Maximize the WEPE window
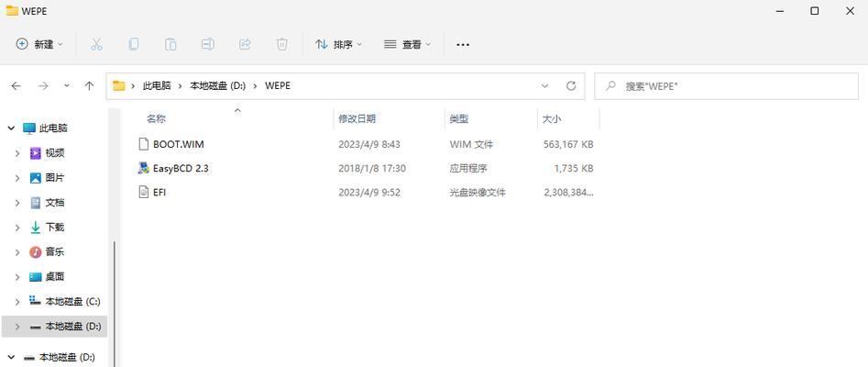This screenshot has width=868, height=367. click(x=814, y=10)
